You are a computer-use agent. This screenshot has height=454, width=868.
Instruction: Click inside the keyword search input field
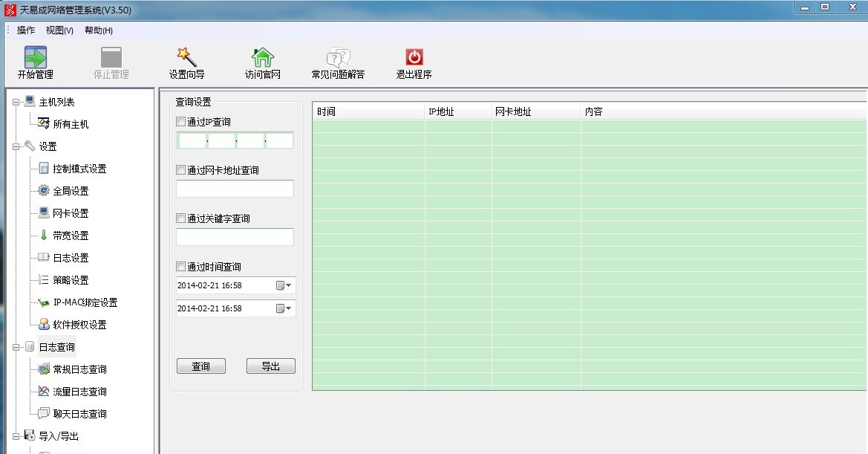235,236
